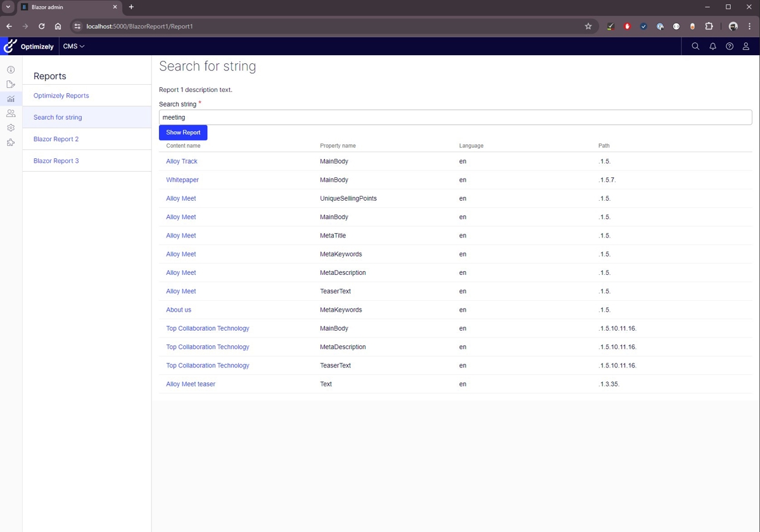Open the add-ons puzzle icon in sidebar
Image resolution: width=760 pixels, height=532 pixels.
click(x=10, y=142)
